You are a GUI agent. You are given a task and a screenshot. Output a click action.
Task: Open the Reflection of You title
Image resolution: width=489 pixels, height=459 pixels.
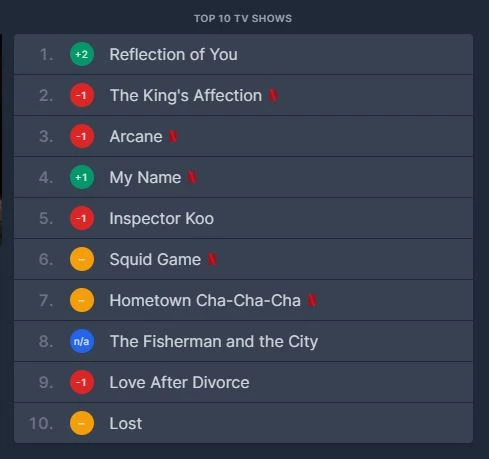click(174, 54)
